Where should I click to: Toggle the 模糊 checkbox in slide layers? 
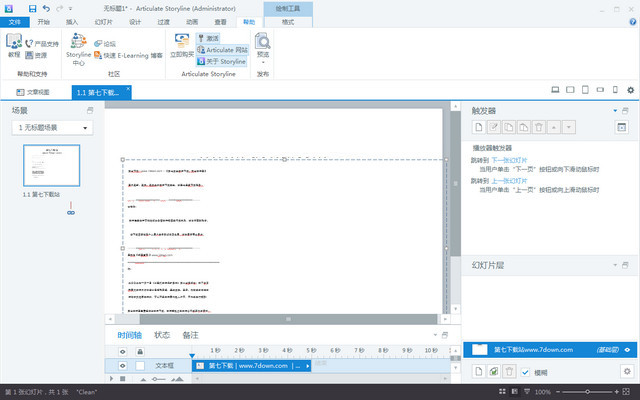pyautogui.click(x=525, y=372)
